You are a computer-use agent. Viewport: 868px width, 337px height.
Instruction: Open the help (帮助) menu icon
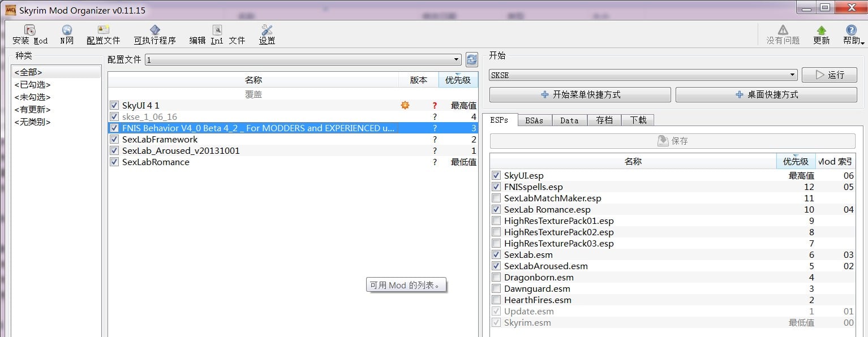(851, 30)
